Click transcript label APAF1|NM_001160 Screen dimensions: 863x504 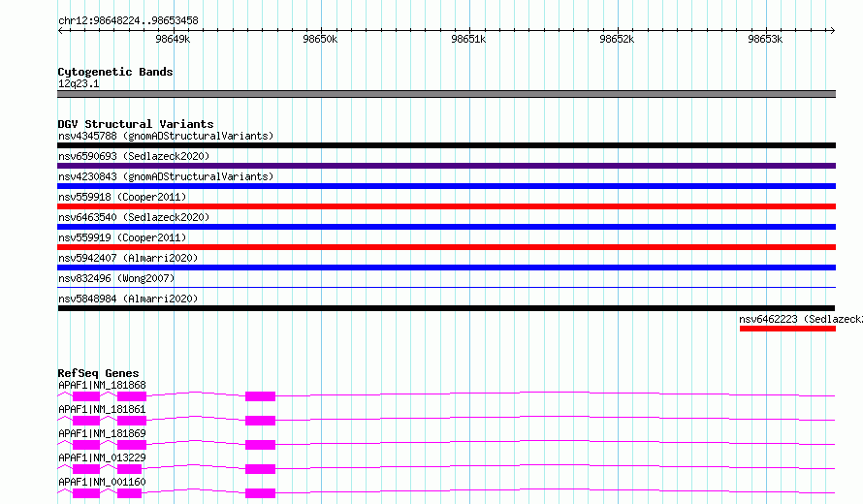coord(102,482)
